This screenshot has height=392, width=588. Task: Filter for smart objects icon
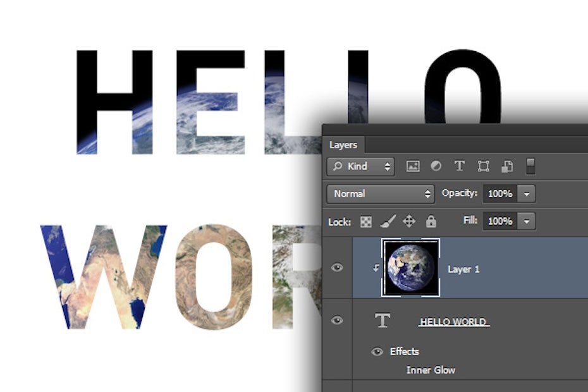pos(507,166)
